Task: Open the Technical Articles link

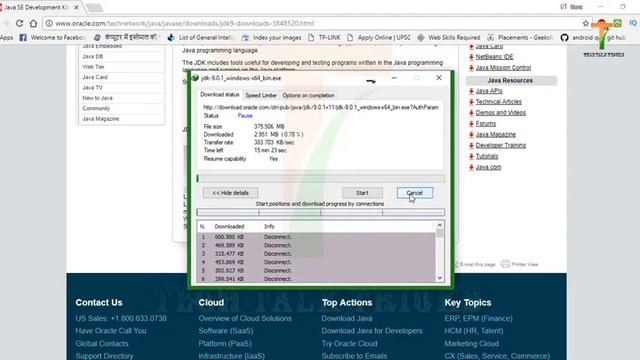Action: point(498,102)
